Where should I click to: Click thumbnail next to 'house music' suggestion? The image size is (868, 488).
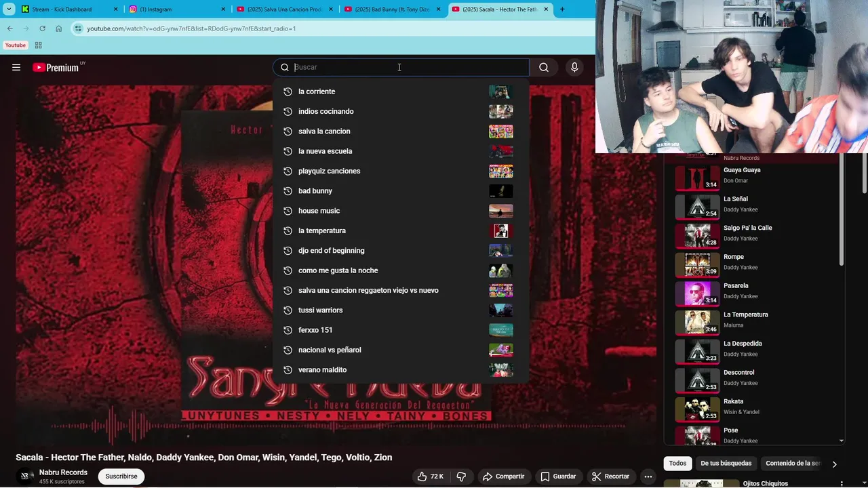501,211
